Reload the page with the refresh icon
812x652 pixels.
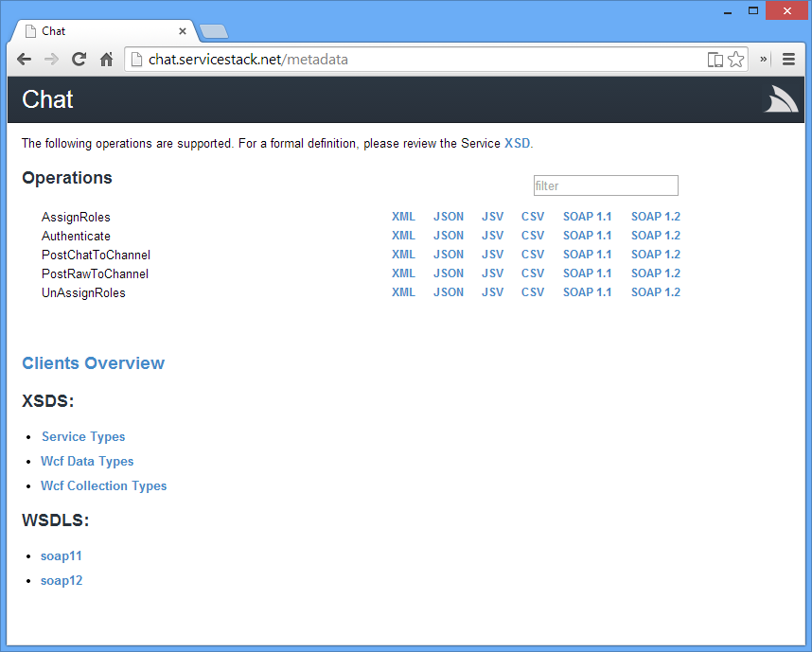click(79, 60)
